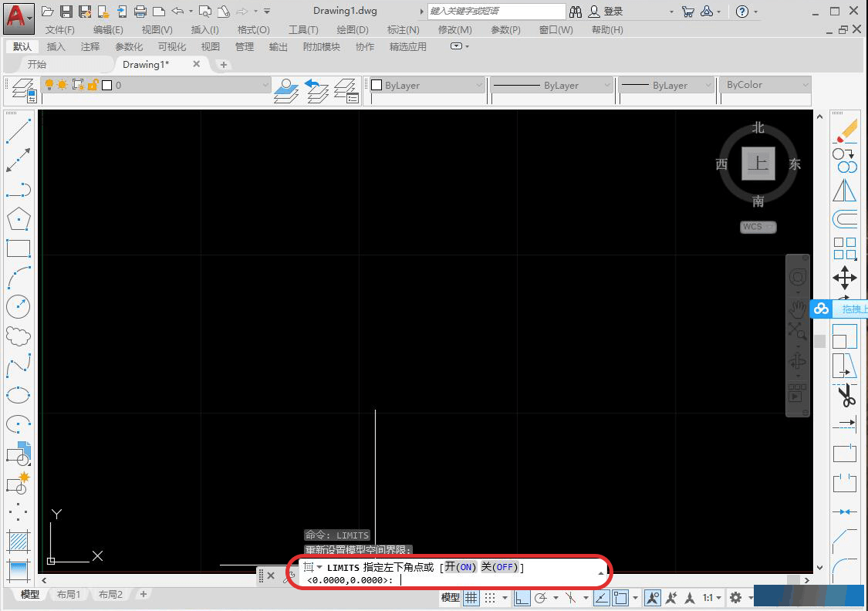The image size is (868, 611).
Task: Click the Save icon in quick access toolbar
Action: point(66,11)
